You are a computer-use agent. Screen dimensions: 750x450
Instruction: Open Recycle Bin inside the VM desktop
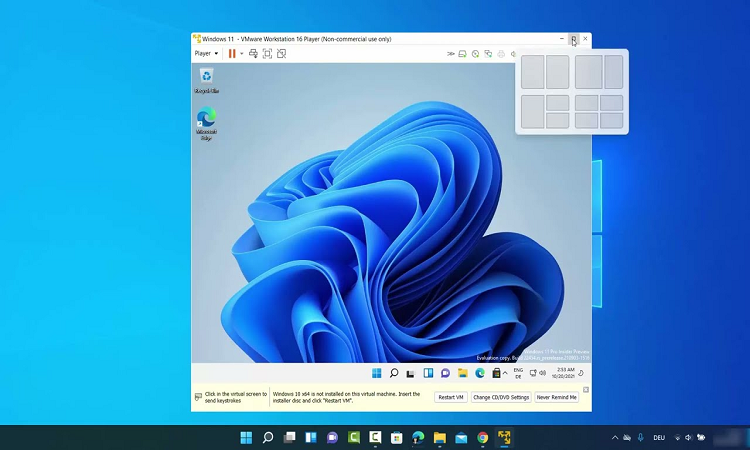pos(207,79)
